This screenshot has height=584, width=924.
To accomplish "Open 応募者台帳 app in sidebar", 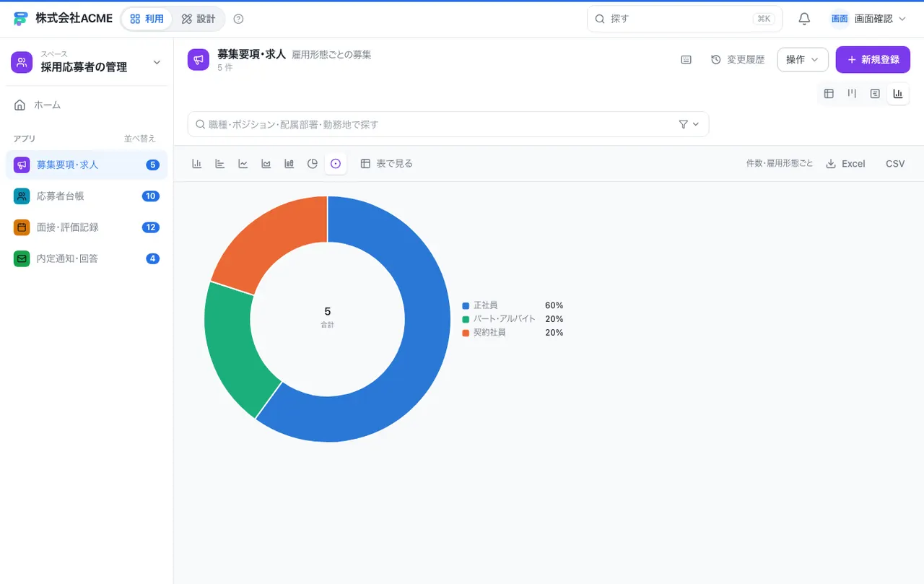I will tap(87, 196).
